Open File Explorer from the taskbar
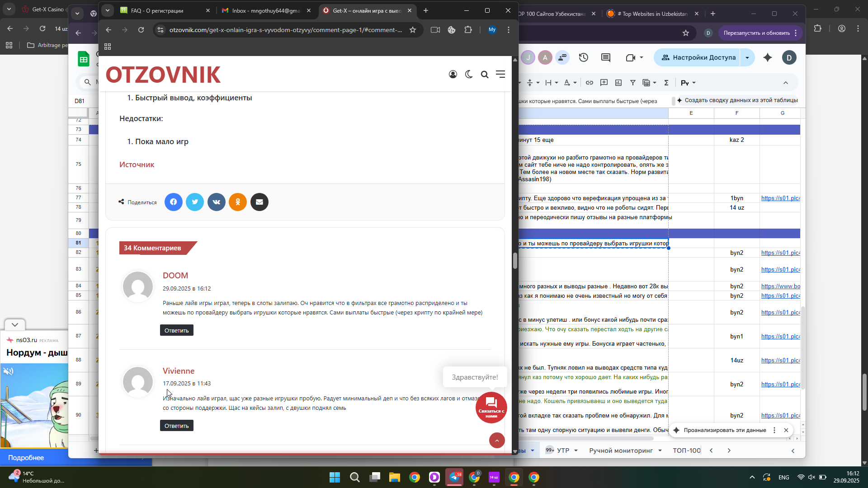The image size is (868, 488). pos(394,478)
